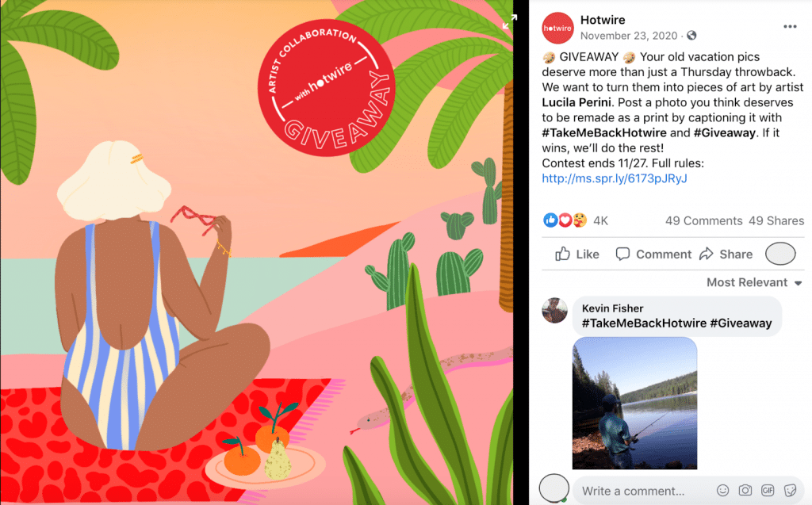Insert an emoji in the comment

[722, 490]
